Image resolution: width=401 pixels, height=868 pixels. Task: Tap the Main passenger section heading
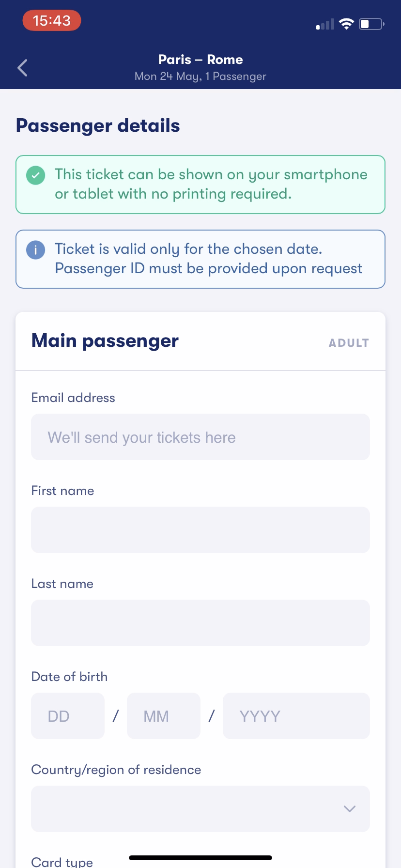pos(105,341)
